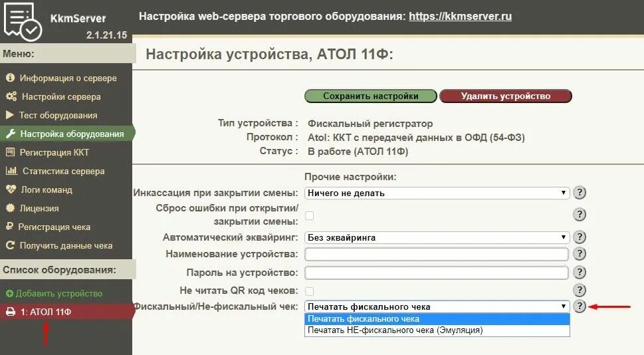Image resolution: width=644 pixels, height=355 pixels.
Task: Click the play icon beside Тест оборудования
Action: tap(10, 115)
